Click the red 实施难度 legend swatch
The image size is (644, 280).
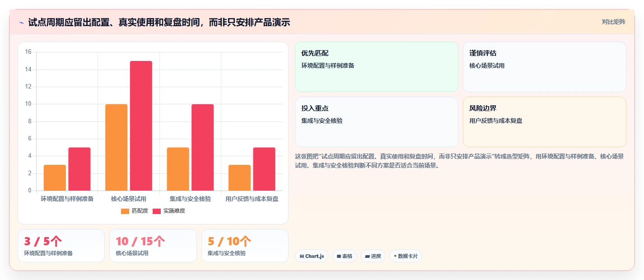pos(157,211)
